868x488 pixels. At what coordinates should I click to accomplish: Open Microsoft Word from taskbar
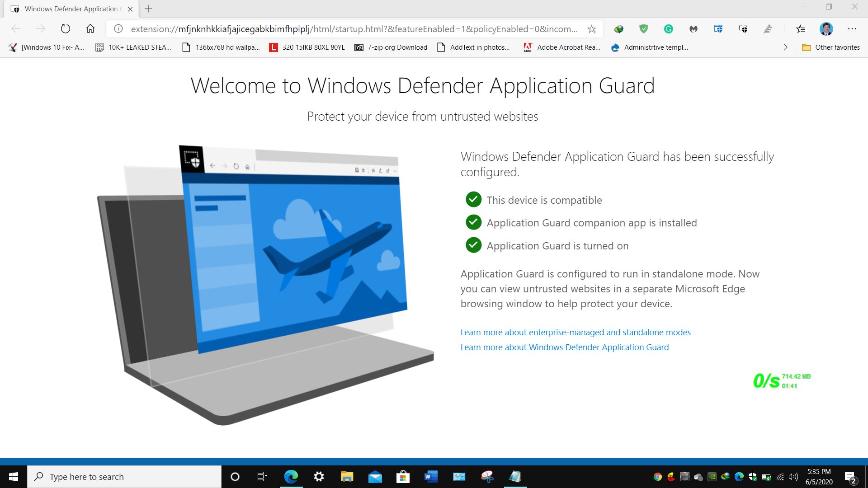coord(431,477)
